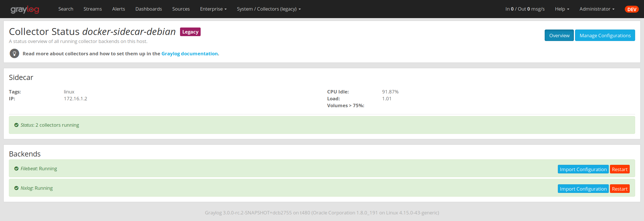644x221 pixels.
Task: Click the check icon next to Filebeat
Action: pos(16,169)
